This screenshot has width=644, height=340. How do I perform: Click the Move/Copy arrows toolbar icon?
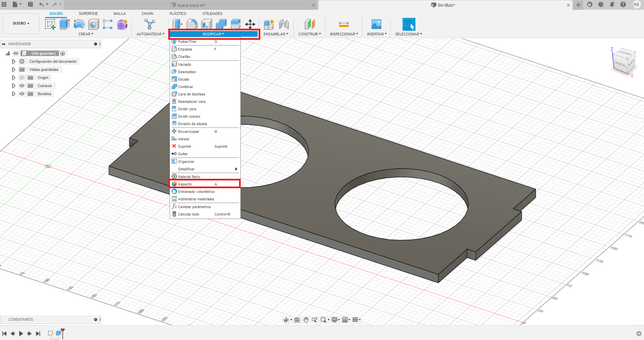[250, 24]
